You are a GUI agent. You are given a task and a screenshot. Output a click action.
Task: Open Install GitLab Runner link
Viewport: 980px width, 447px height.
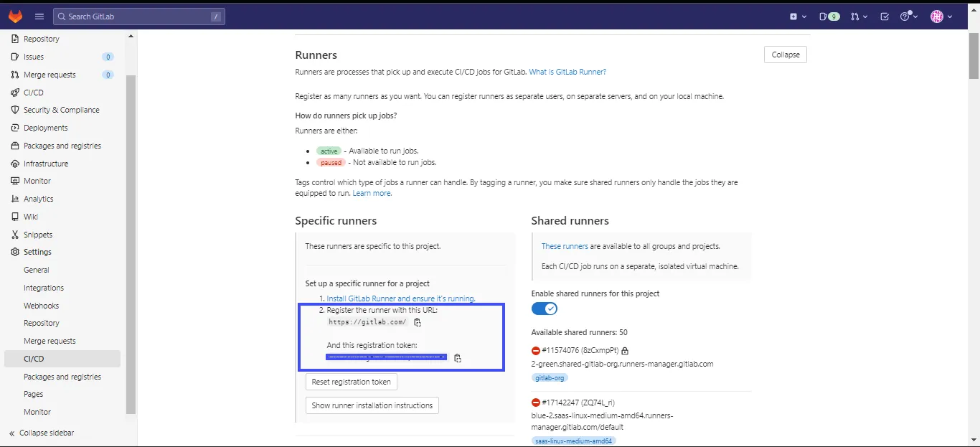pos(400,298)
